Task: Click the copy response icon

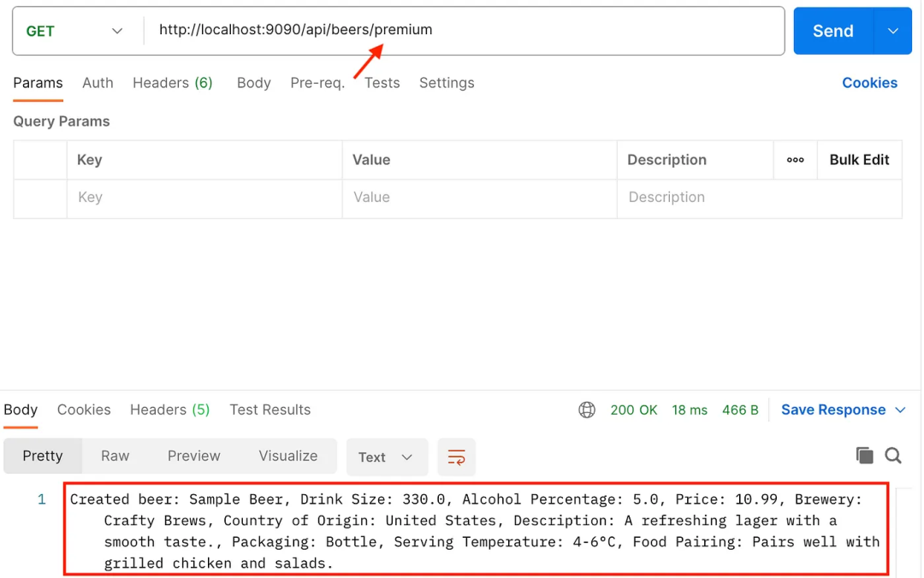Action: coord(864,456)
